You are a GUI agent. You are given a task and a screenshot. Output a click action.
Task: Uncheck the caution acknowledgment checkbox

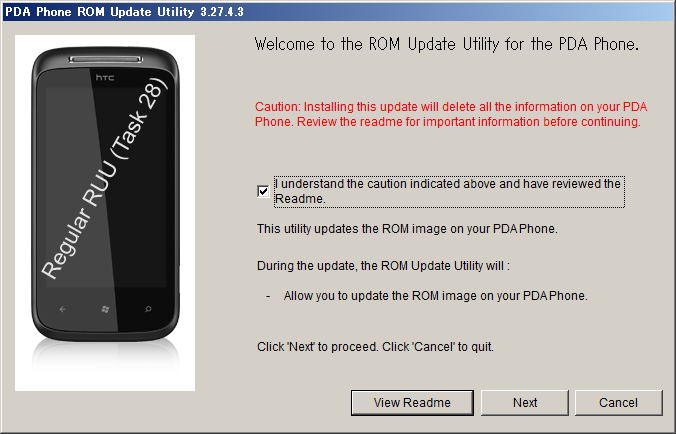pos(263,191)
